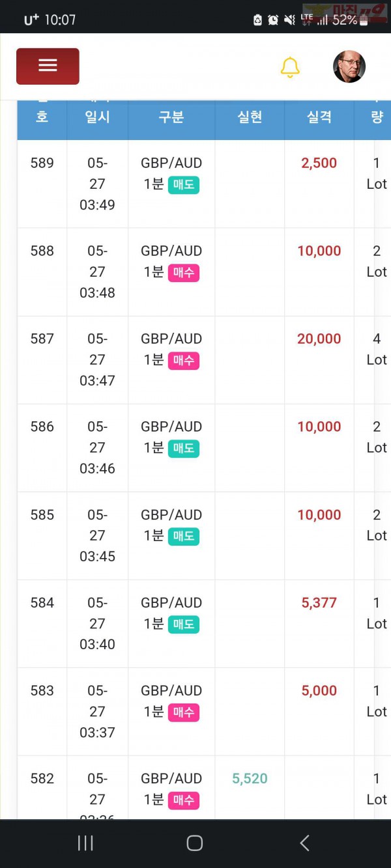Open Android recent apps button
This screenshot has width=391, height=868.
click(85, 843)
